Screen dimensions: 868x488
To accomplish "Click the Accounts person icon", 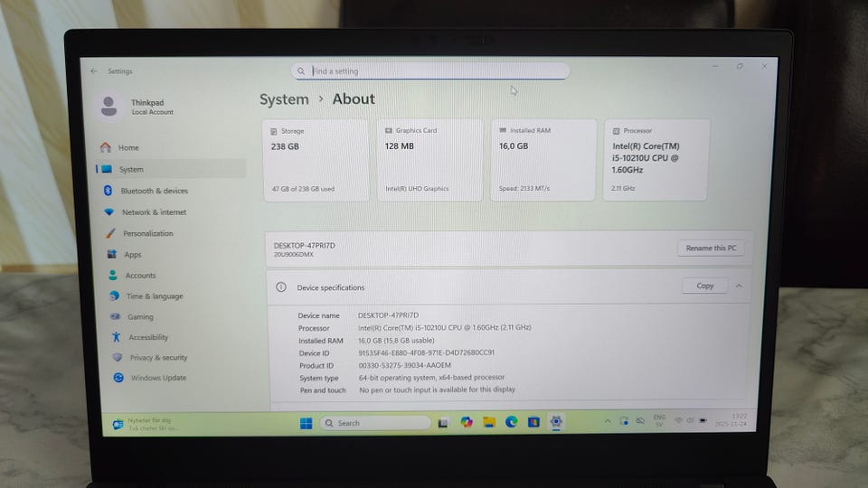I will coord(113,275).
